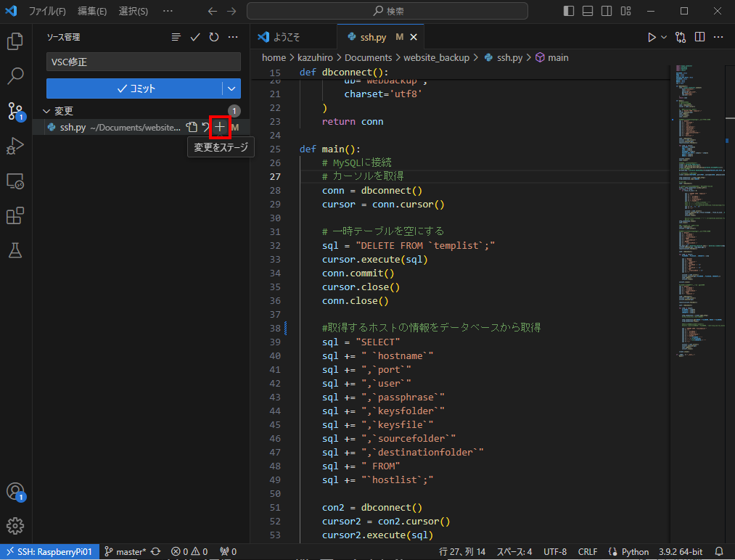This screenshot has width=735, height=560.
Task: Toggle the secondary sidebar layout button
Action: 607,11
